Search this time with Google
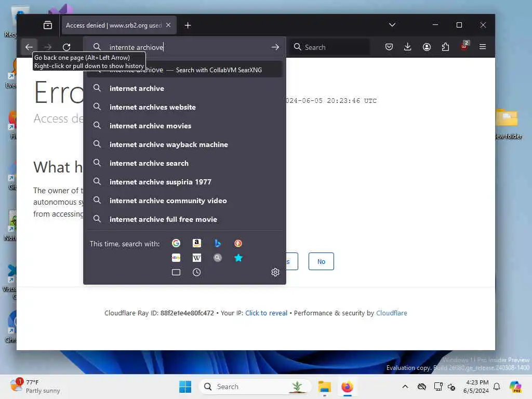This screenshot has height=399, width=532. tap(176, 243)
